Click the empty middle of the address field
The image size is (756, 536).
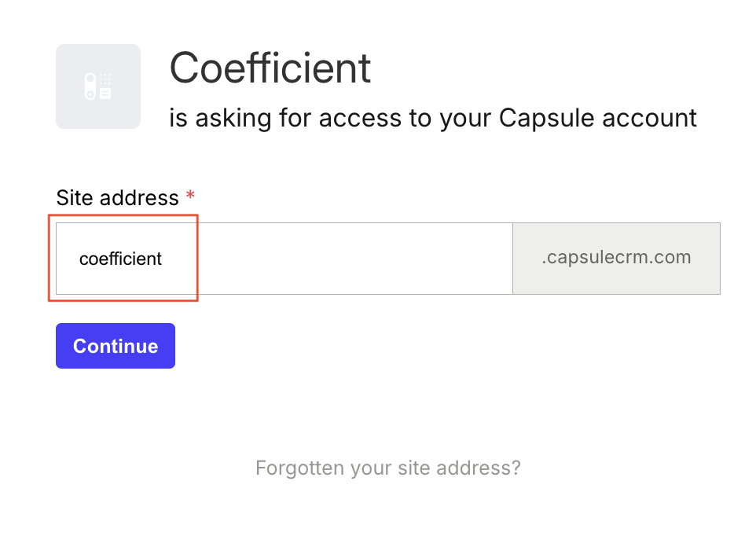point(337,259)
